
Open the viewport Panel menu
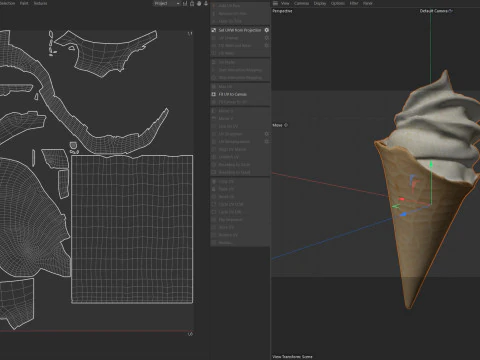[368, 3]
